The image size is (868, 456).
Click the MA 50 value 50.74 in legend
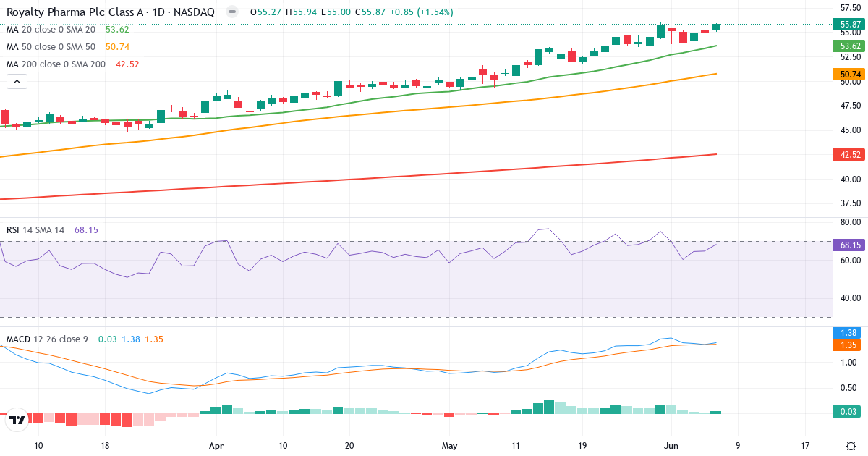[x=117, y=47]
